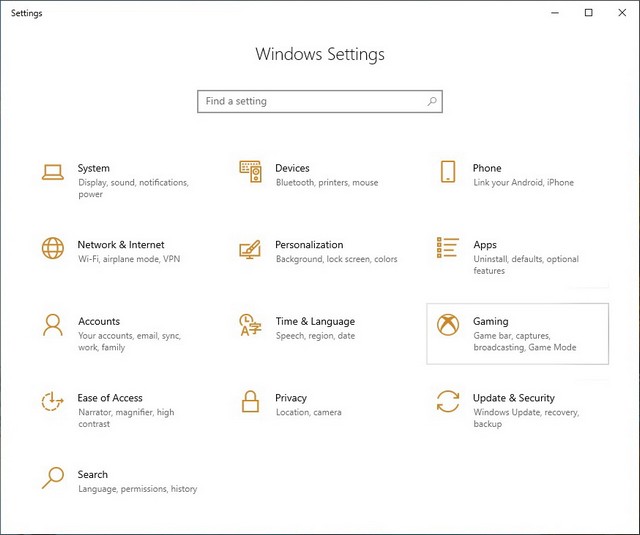640x535 pixels.
Task: Maximize the Settings window
Action: pyautogui.click(x=588, y=13)
